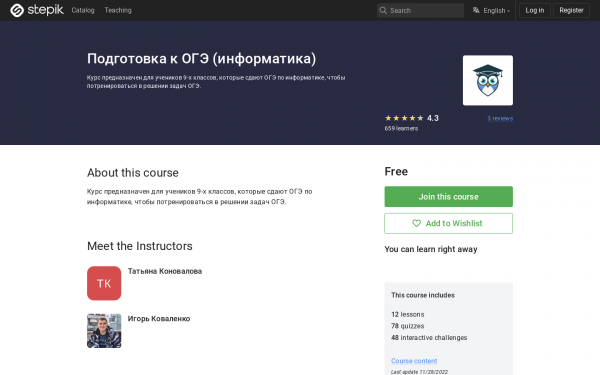
Task: Click the Meet the Instructors heading
Action: [140, 246]
